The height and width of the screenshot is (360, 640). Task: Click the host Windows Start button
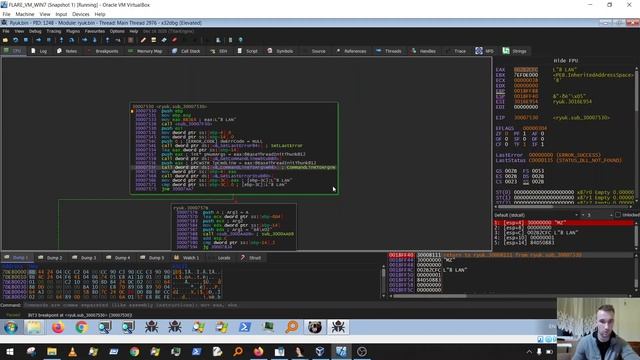10,351
